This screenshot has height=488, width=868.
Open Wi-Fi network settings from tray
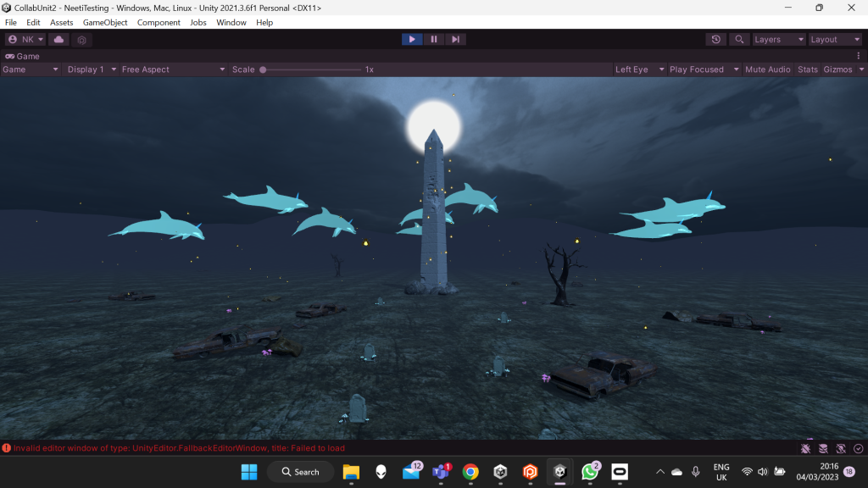click(x=747, y=472)
